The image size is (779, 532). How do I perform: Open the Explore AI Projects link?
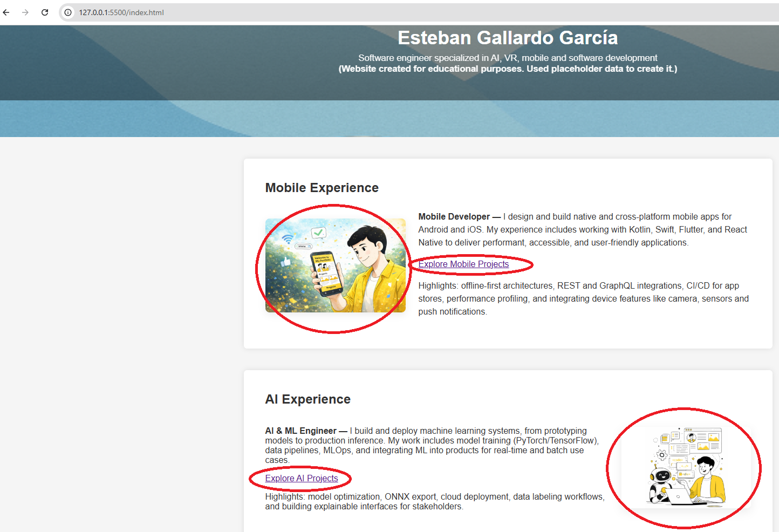pos(302,478)
